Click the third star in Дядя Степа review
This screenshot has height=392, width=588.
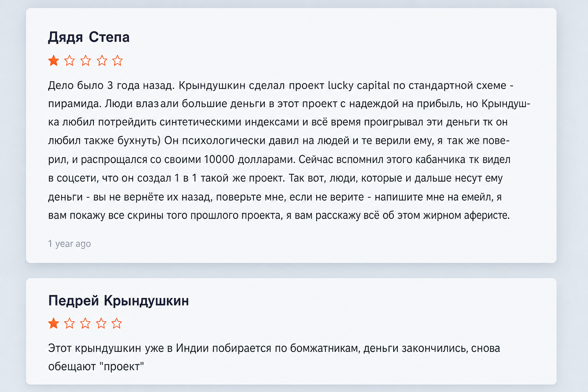(86, 60)
